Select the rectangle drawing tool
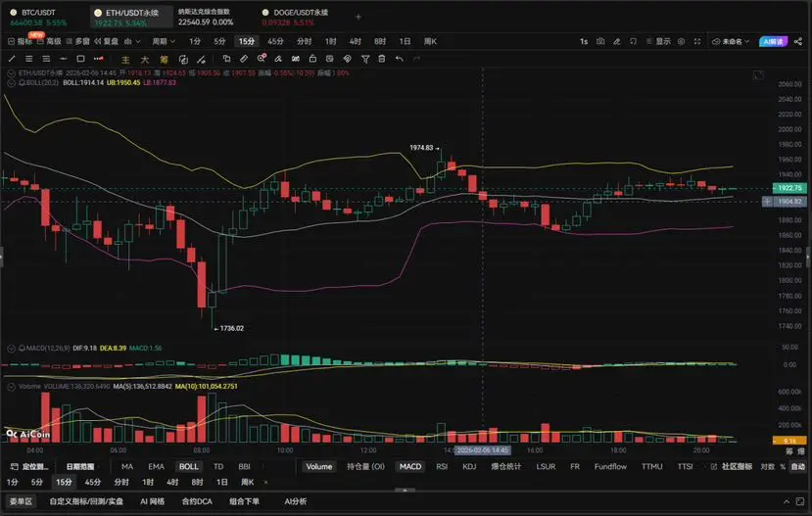 tap(80, 59)
